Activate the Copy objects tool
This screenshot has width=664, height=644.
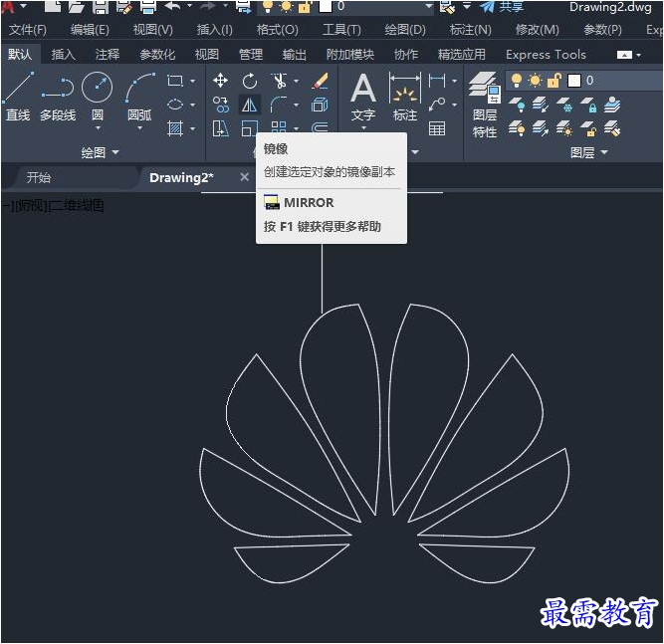(x=220, y=105)
